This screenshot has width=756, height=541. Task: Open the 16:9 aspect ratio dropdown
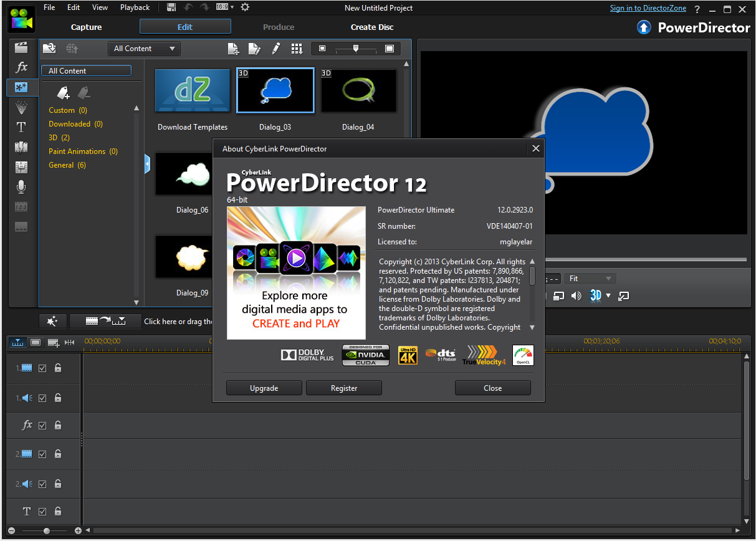(225, 7)
